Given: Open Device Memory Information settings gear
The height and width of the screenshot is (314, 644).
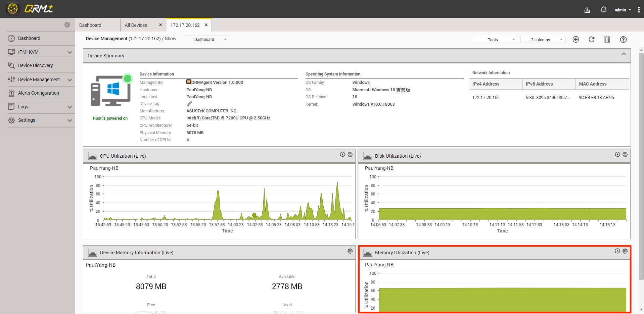Looking at the screenshot, I should tap(350, 251).
